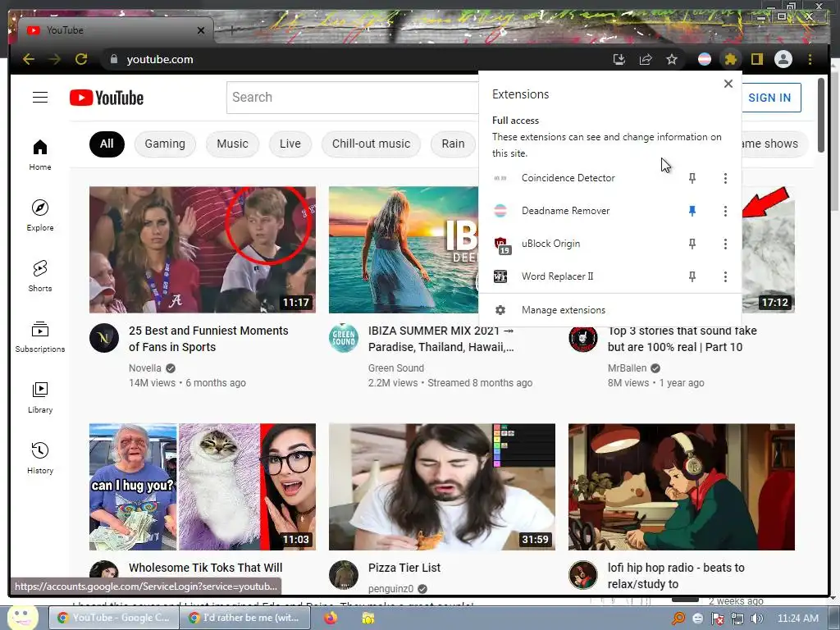Screen dimensions: 840x630
Task: Open the lofi girl studying thumbnail
Action: point(682,487)
